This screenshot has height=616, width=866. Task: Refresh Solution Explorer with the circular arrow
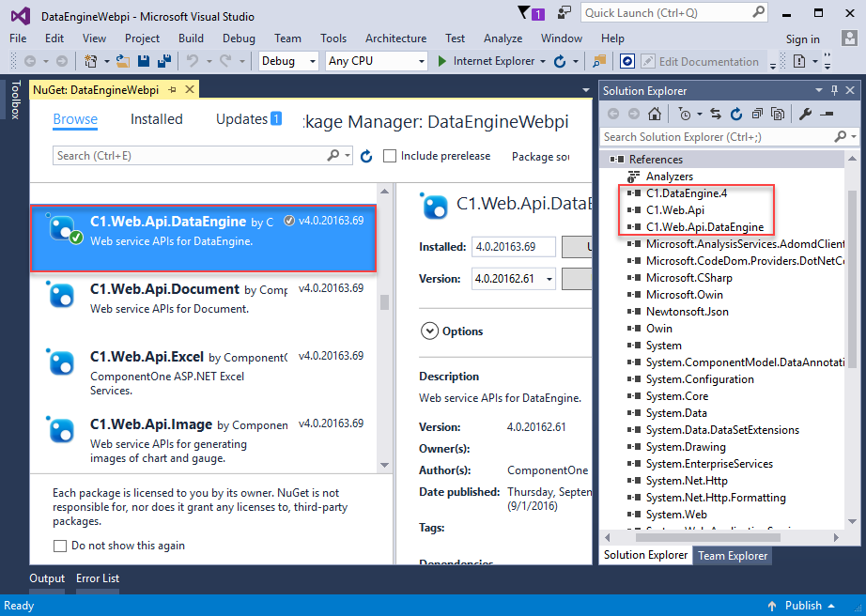tap(736, 114)
